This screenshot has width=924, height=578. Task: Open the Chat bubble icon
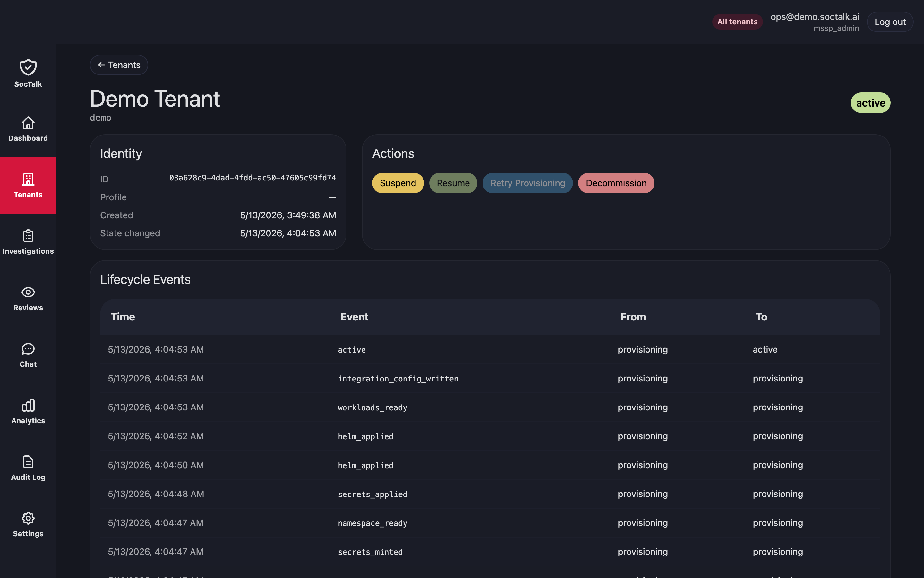pyautogui.click(x=28, y=349)
